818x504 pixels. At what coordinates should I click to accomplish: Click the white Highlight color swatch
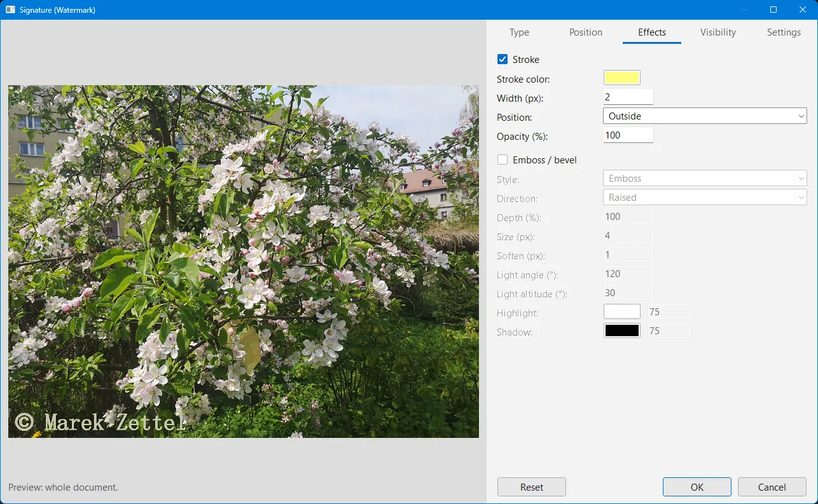(x=622, y=311)
